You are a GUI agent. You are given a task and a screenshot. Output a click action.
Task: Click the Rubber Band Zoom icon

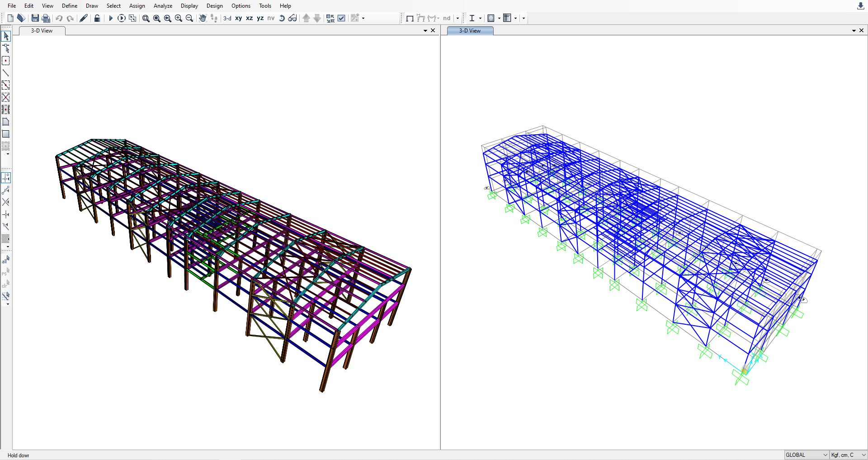pyautogui.click(x=146, y=18)
